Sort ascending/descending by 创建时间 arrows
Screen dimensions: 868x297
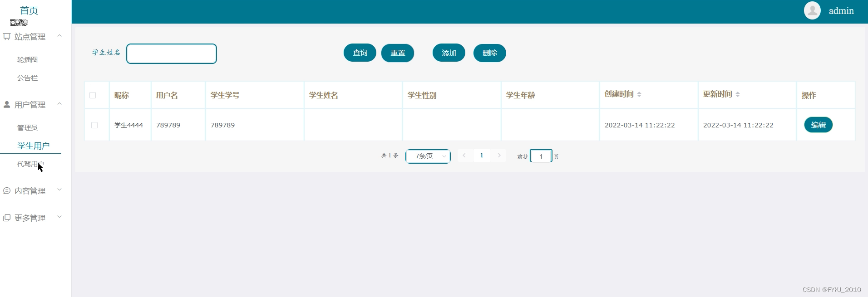pyautogui.click(x=639, y=94)
